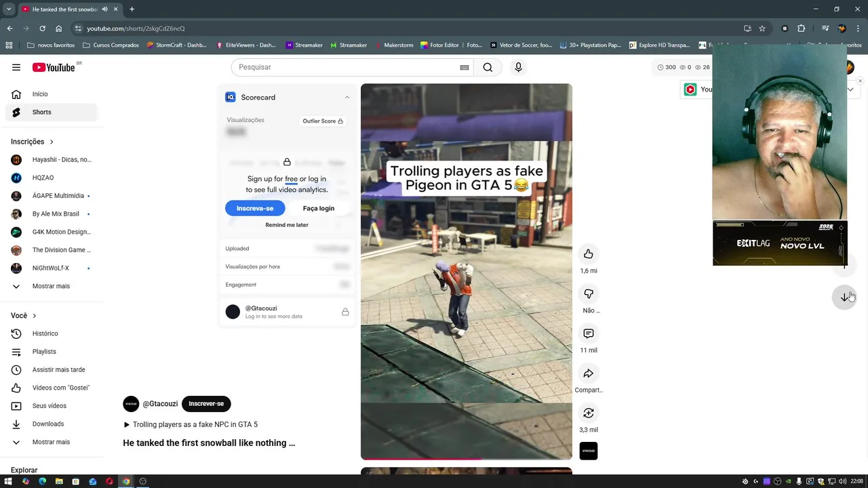Viewport: 868px width, 488px height.
Task: Open Assistir mais tarde
Action: pyautogui.click(x=52, y=370)
